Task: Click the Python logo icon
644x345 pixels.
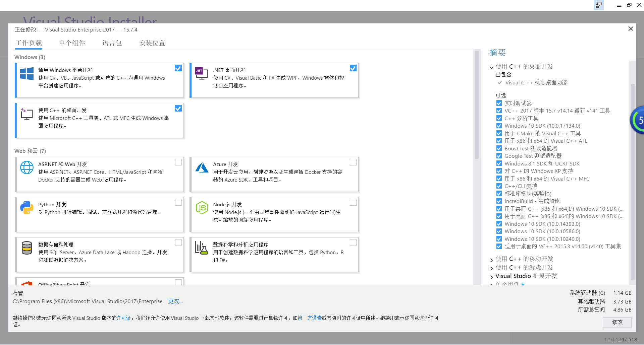Action: pos(27,208)
